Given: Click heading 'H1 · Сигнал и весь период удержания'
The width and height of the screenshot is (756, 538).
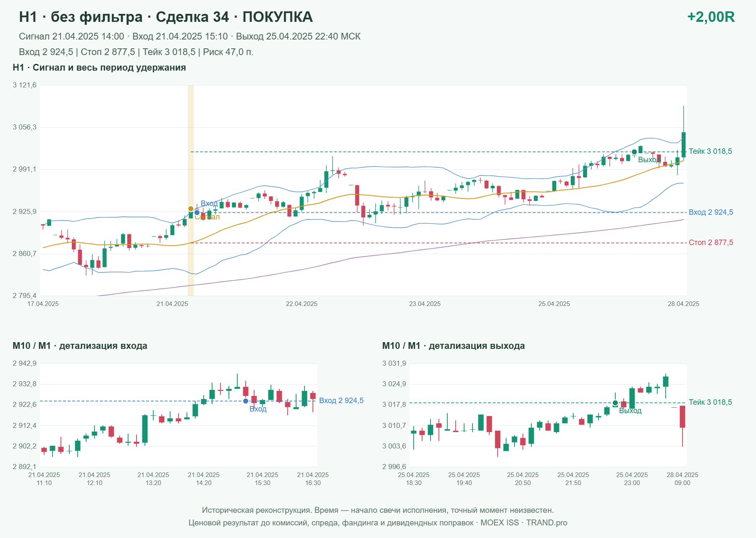Looking at the screenshot, I should click(x=100, y=68).
